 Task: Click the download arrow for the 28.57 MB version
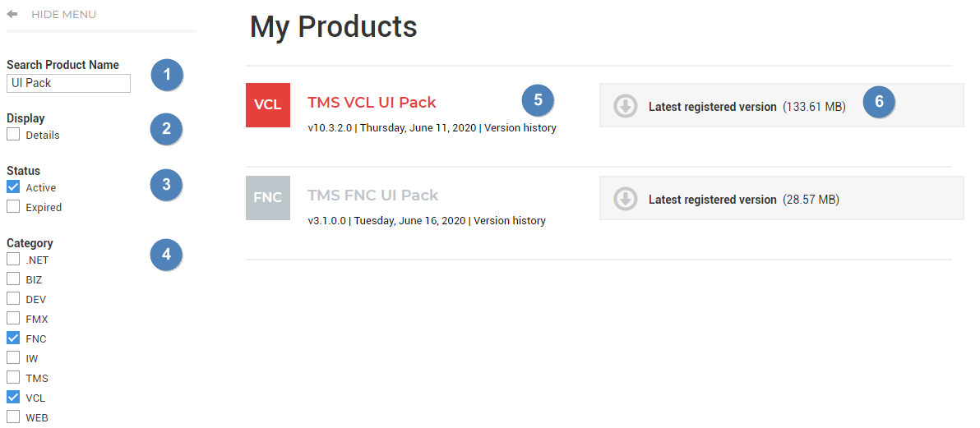pyautogui.click(x=625, y=200)
